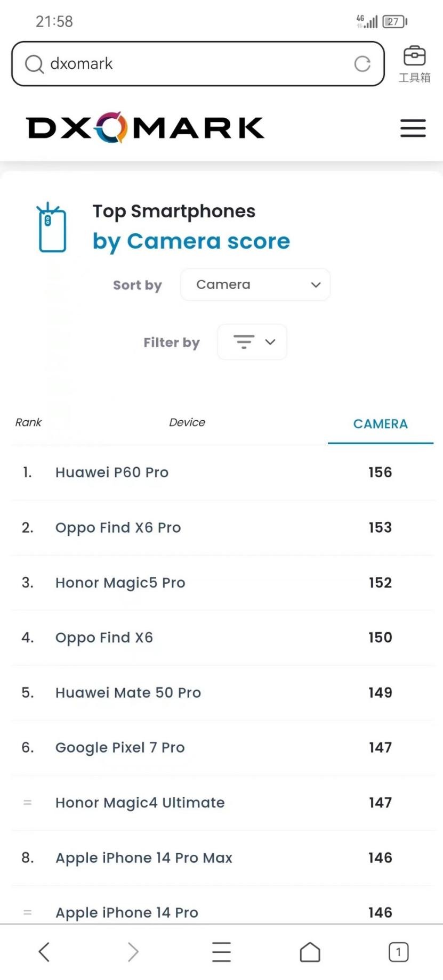The height and width of the screenshot is (980, 443).
Task: Open Huawei P60 Pro entry
Action: (x=112, y=472)
